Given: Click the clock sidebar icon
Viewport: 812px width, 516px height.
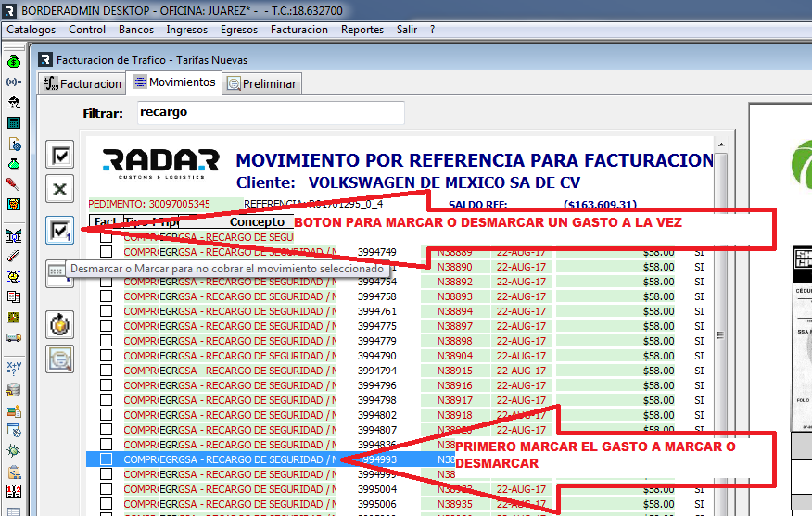Looking at the screenshot, I should (x=14, y=317).
